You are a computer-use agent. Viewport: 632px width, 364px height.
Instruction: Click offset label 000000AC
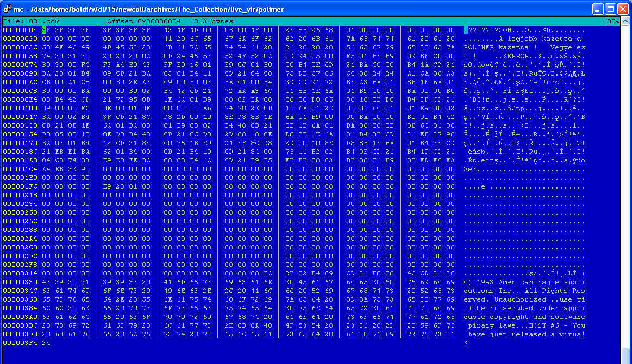point(20,82)
